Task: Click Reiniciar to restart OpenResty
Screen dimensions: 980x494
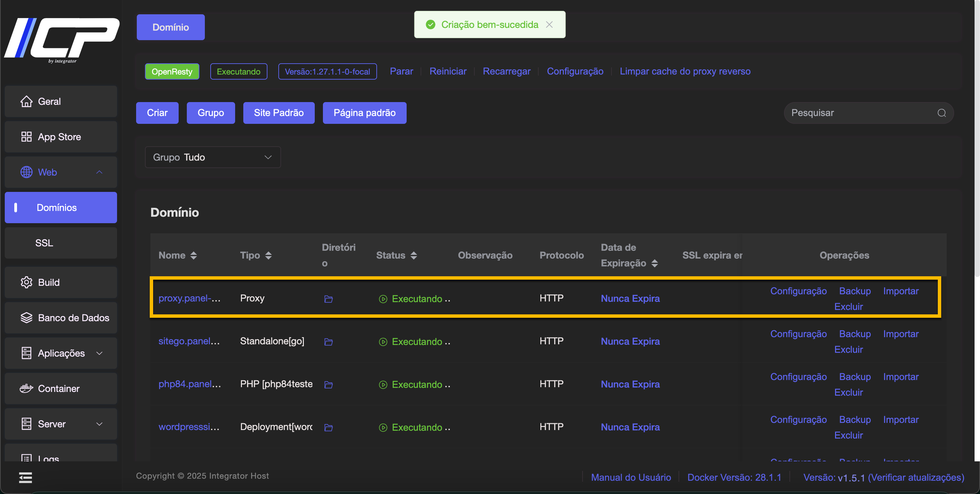Action: click(x=448, y=71)
